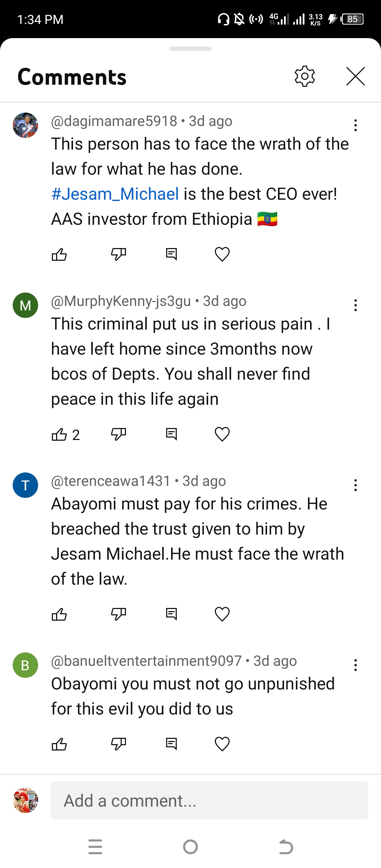Like @banueltventertainment9097's comment
Viewport: 381px width, 868px height.
tap(59, 744)
